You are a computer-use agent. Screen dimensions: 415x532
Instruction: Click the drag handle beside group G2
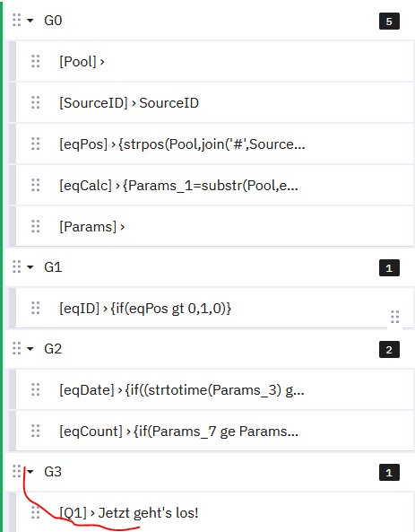click(x=17, y=348)
